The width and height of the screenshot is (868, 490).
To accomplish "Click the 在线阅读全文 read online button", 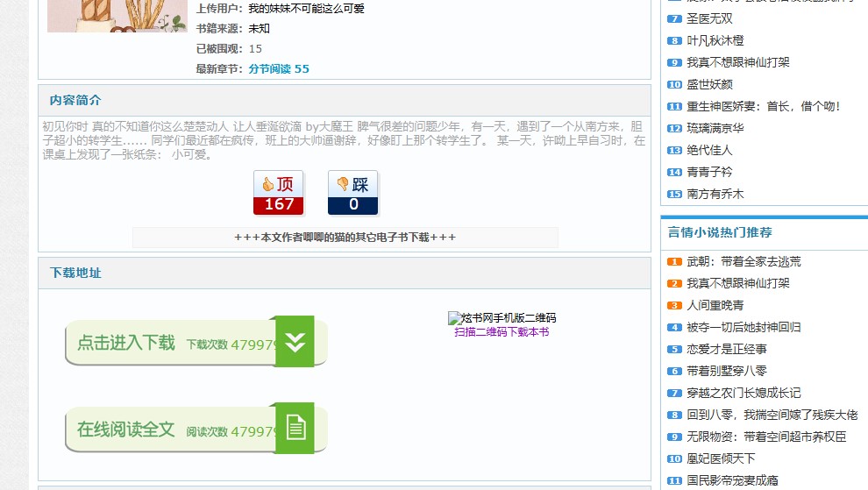I will 196,429.
